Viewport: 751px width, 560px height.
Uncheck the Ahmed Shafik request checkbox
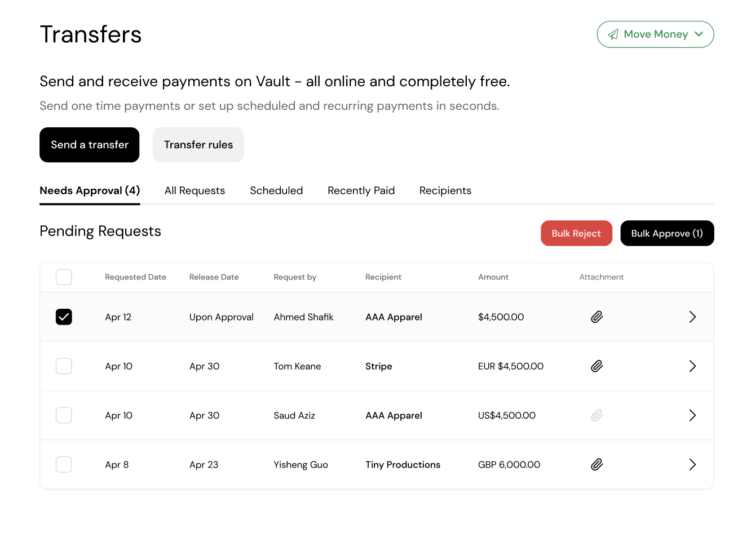64,317
